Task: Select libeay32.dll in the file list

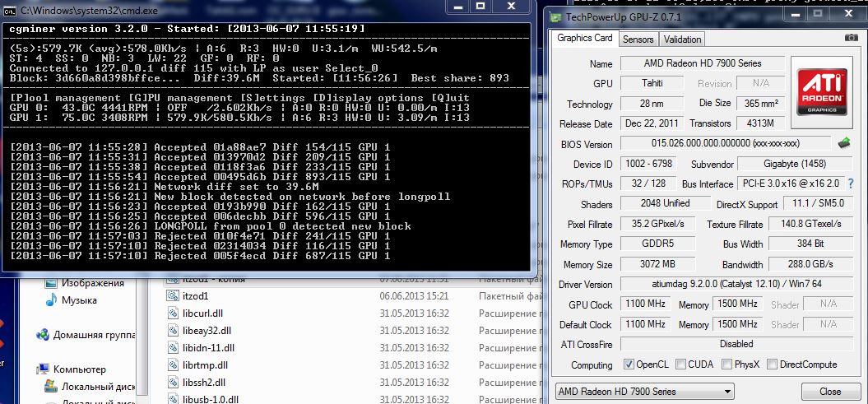Action: 207,331
